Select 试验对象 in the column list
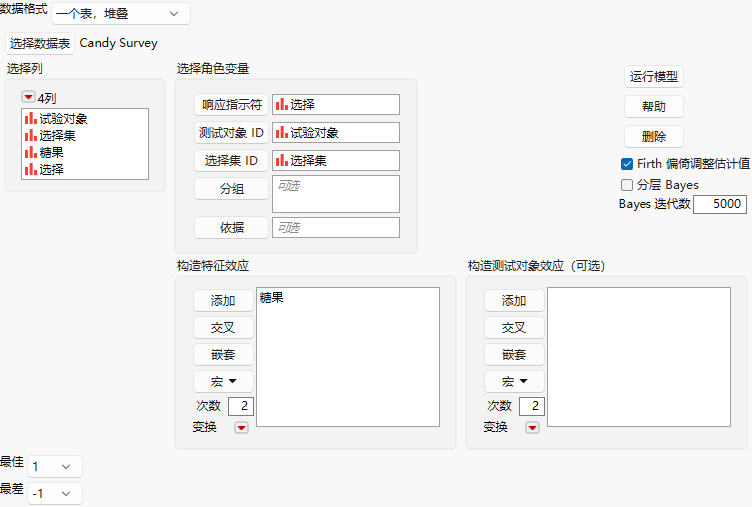The image size is (752, 507). (63, 118)
